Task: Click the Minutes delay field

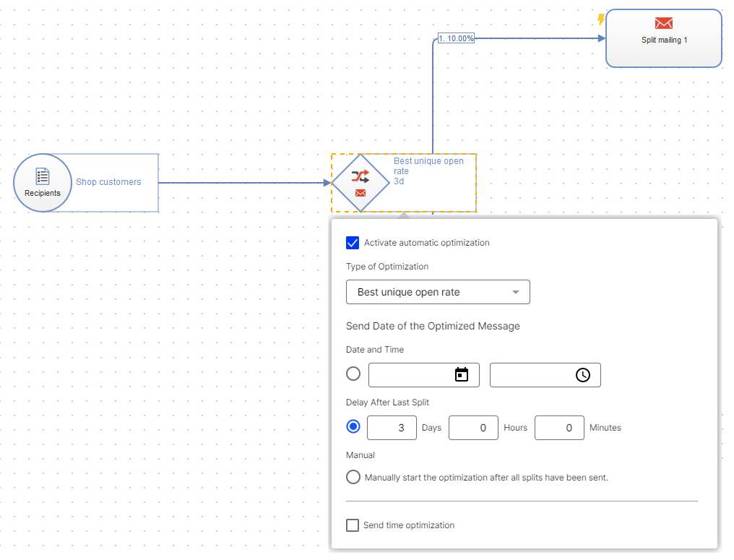Action: (x=559, y=428)
